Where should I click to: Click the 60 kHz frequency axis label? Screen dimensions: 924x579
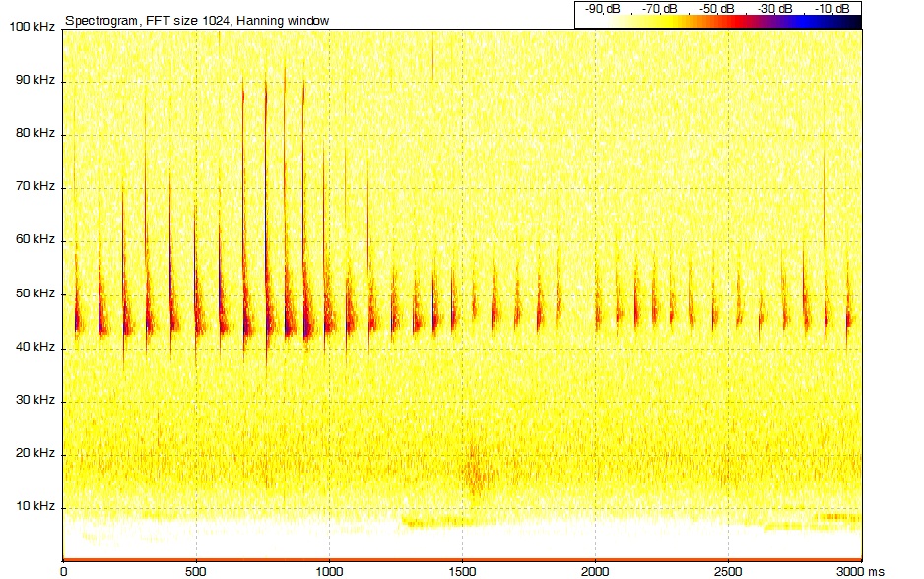pos(35,239)
